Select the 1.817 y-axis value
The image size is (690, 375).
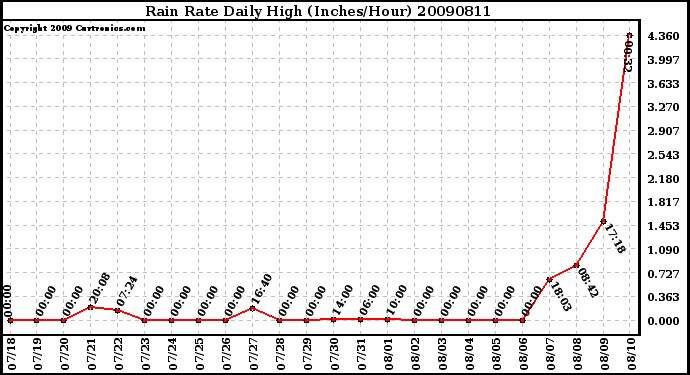point(663,202)
